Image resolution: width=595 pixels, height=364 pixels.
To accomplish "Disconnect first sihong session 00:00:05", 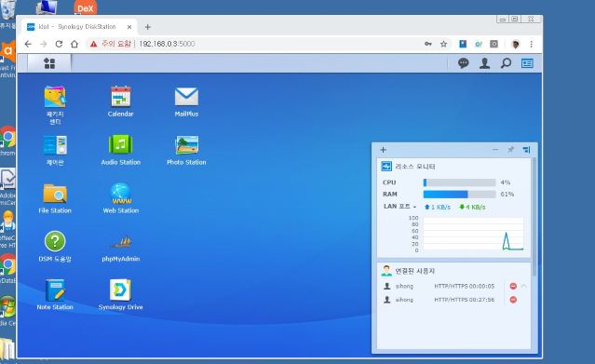I will (513, 286).
